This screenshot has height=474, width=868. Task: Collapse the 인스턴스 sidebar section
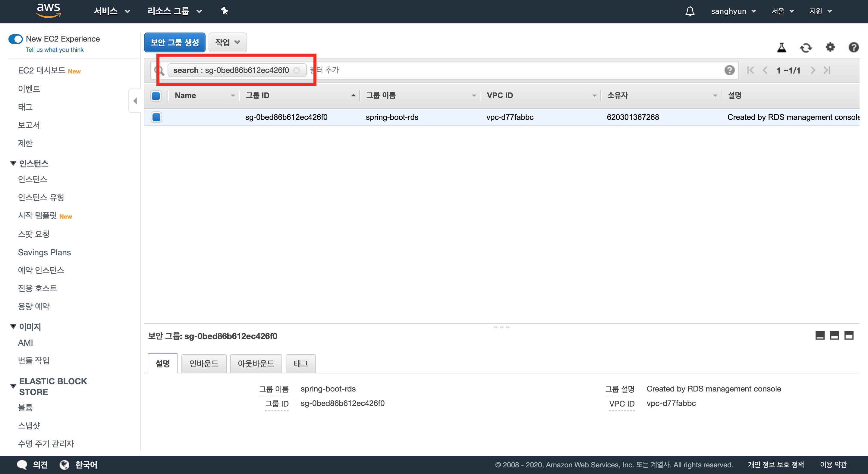pos(13,163)
